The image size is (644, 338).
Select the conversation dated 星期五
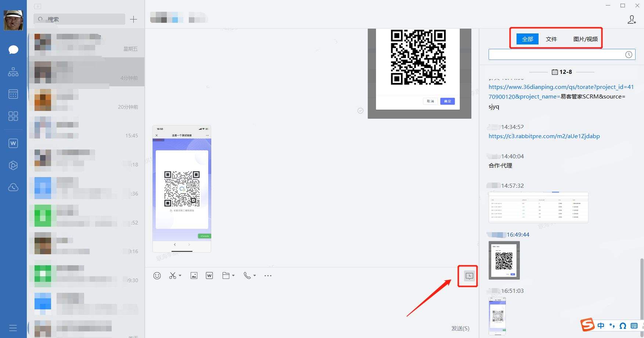pyautogui.click(x=86, y=43)
